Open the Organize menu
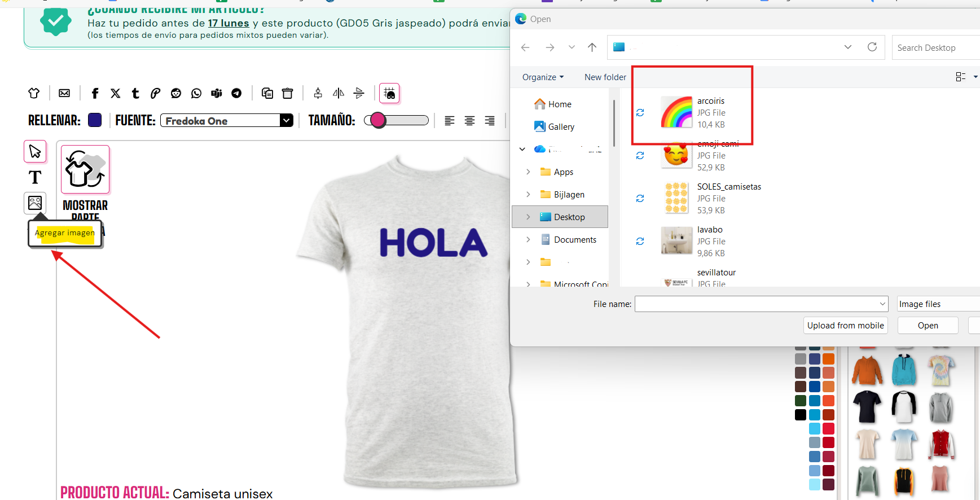Viewport: 980px width, 500px height. pos(542,77)
